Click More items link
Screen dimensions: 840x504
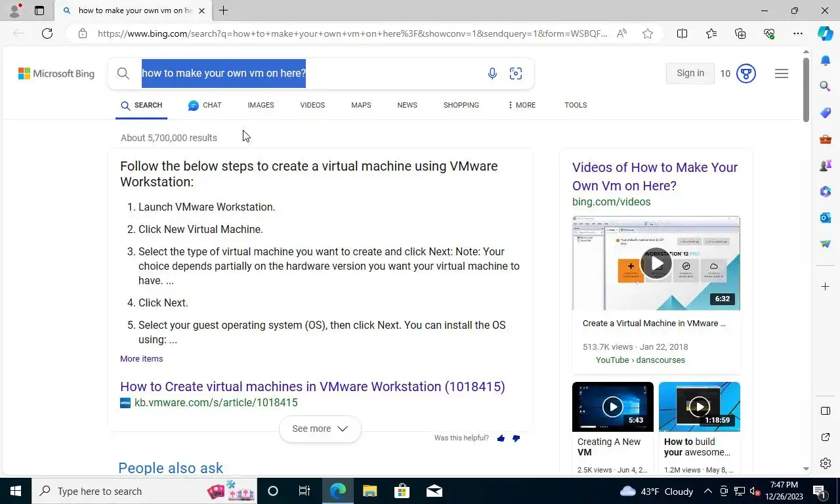click(141, 359)
